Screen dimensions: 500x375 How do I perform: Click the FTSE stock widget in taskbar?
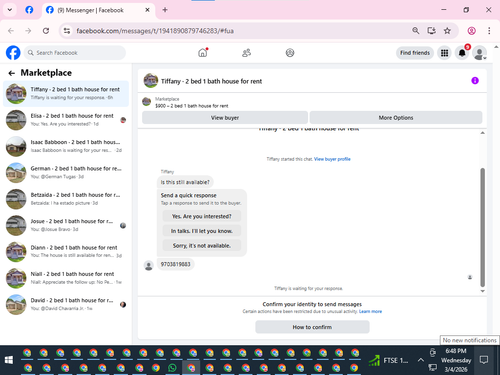point(389,360)
